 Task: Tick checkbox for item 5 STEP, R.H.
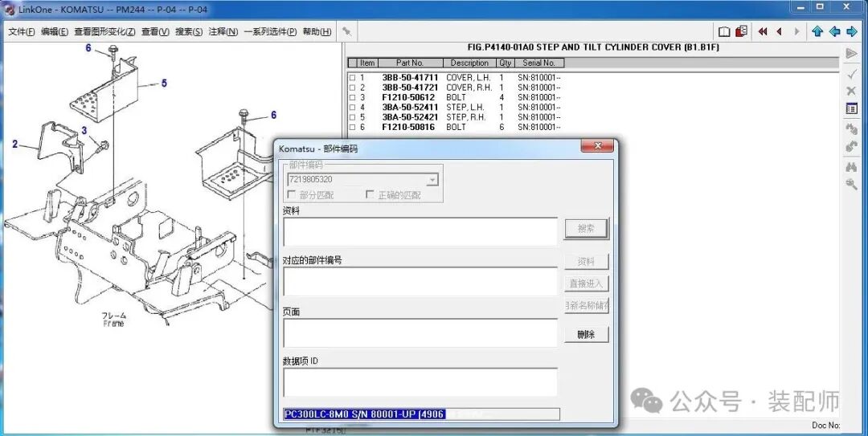pyautogui.click(x=352, y=118)
